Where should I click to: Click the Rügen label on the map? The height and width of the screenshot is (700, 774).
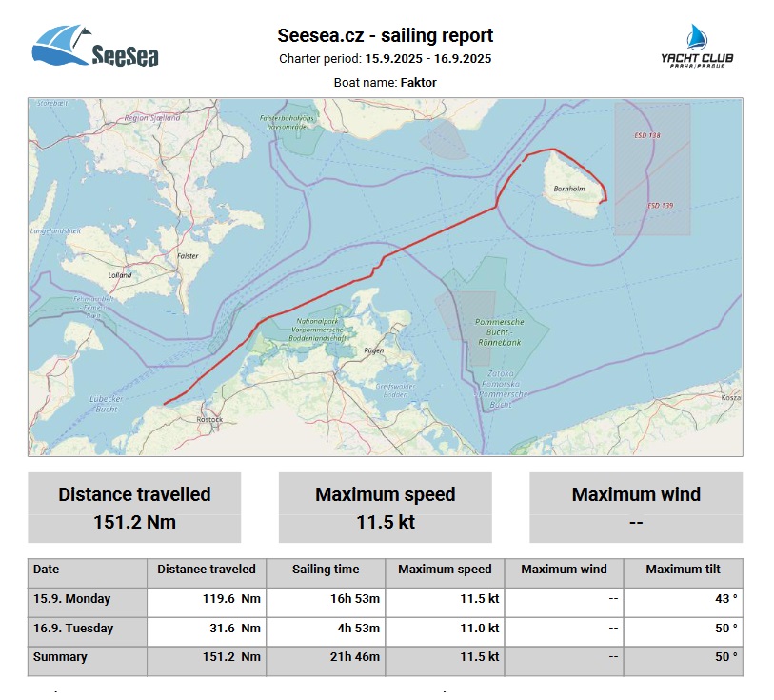pos(373,351)
